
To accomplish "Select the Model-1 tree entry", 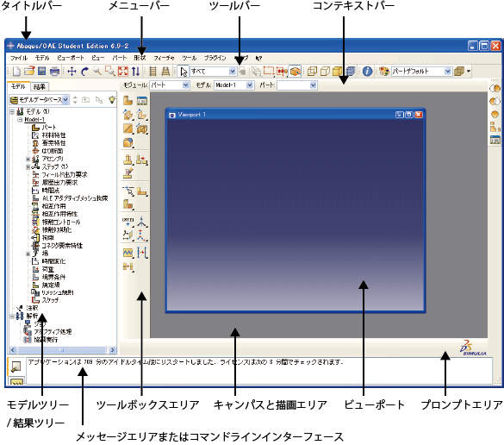I will click(34, 119).
